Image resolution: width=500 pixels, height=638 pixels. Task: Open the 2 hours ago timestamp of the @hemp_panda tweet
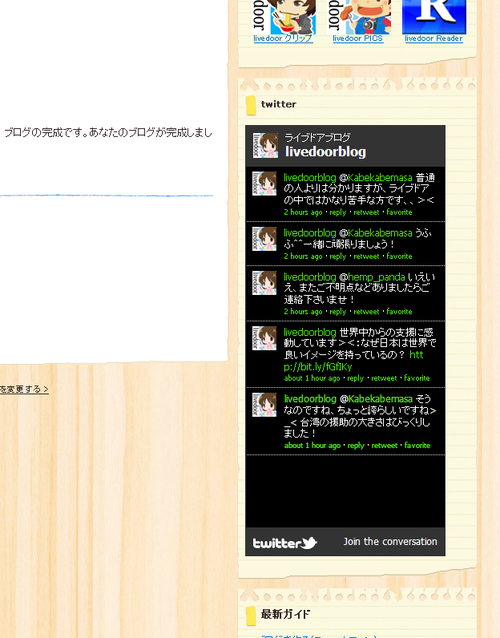303,312
